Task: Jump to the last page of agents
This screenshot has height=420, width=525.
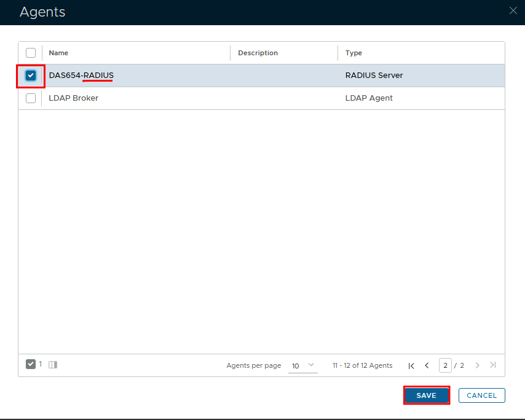Action: [492, 365]
